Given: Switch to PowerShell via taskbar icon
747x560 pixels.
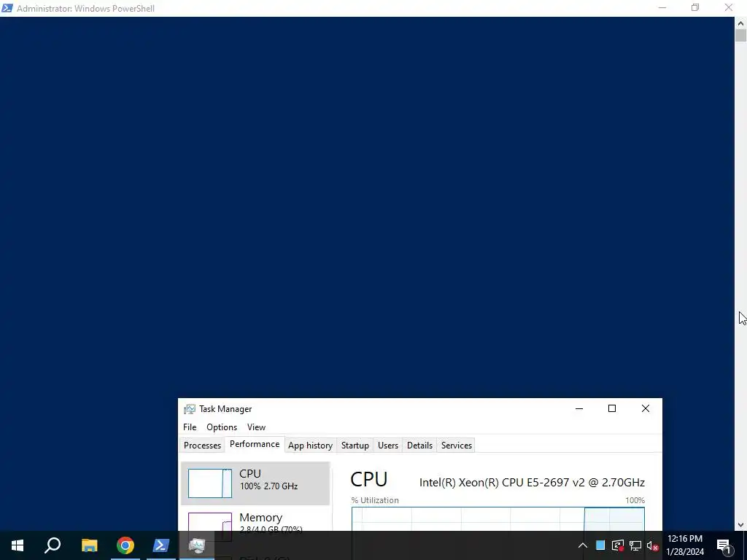Looking at the screenshot, I should tap(161, 545).
